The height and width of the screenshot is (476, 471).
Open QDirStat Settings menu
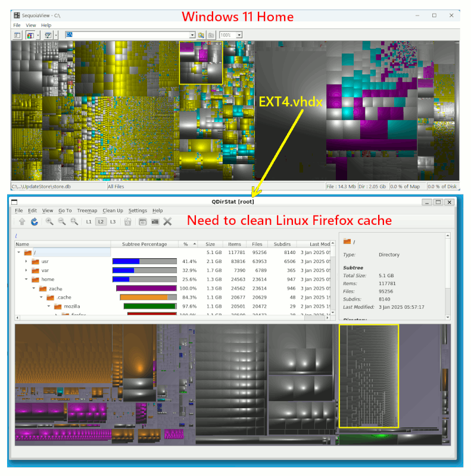tap(138, 211)
